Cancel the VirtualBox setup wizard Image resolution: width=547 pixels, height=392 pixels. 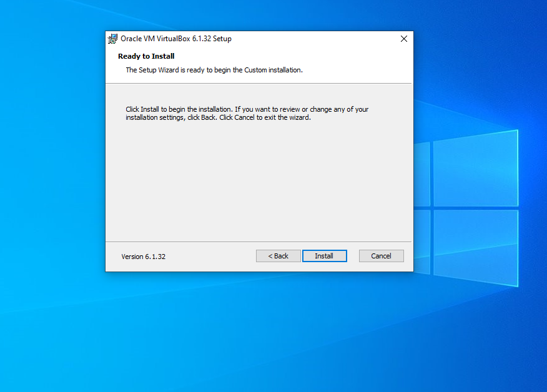click(381, 256)
